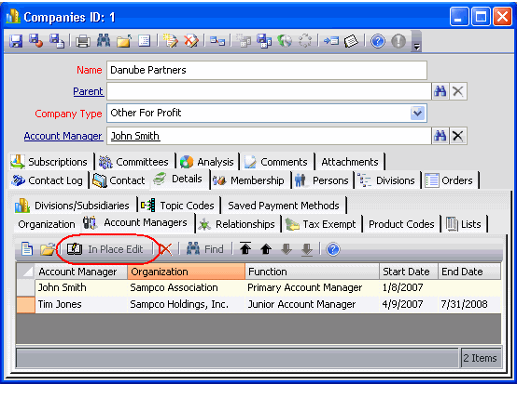Sort by the Organization column header

[x=186, y=272]
